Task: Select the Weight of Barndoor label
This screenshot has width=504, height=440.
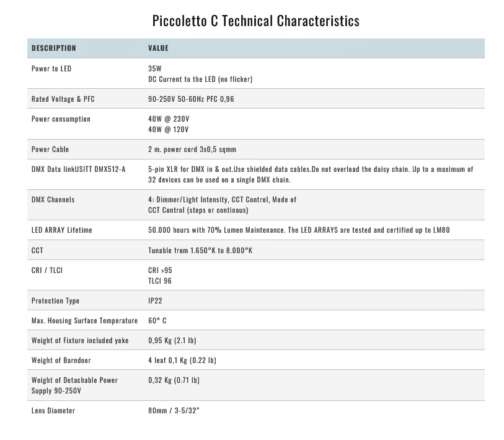Action: [x=61, y=360]
